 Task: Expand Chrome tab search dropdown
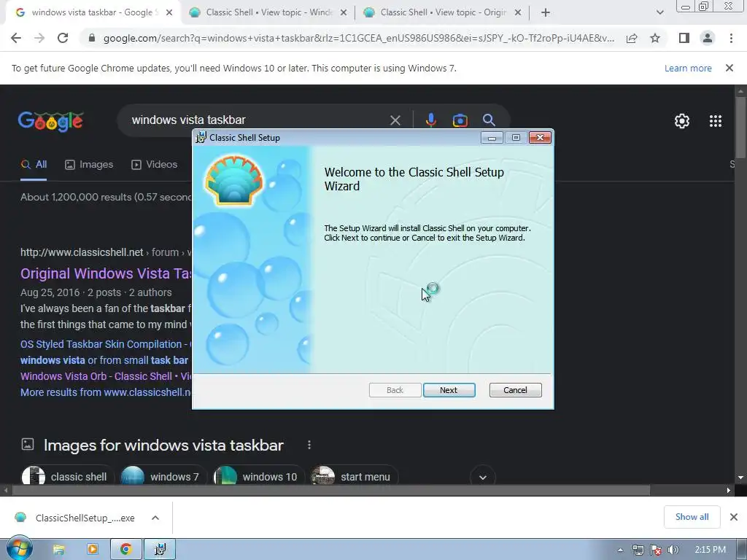(x=659, y=12)
